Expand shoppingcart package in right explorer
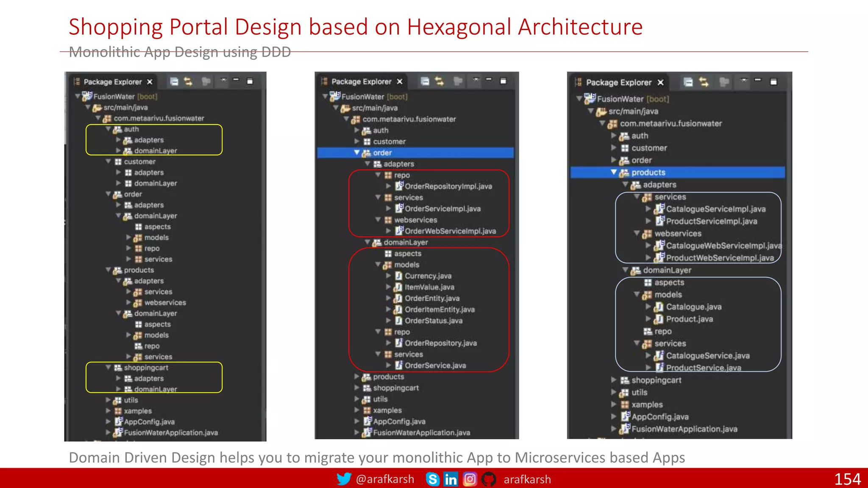Viewport: 868px width, 488px height. pos(614,380)
